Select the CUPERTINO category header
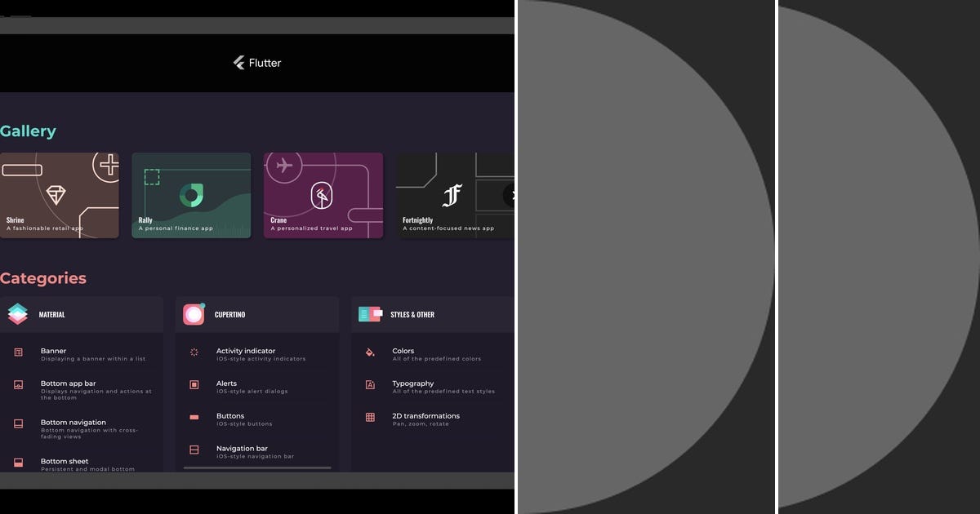This screenshot has height=514, width=980. click(x=257, y=314)
